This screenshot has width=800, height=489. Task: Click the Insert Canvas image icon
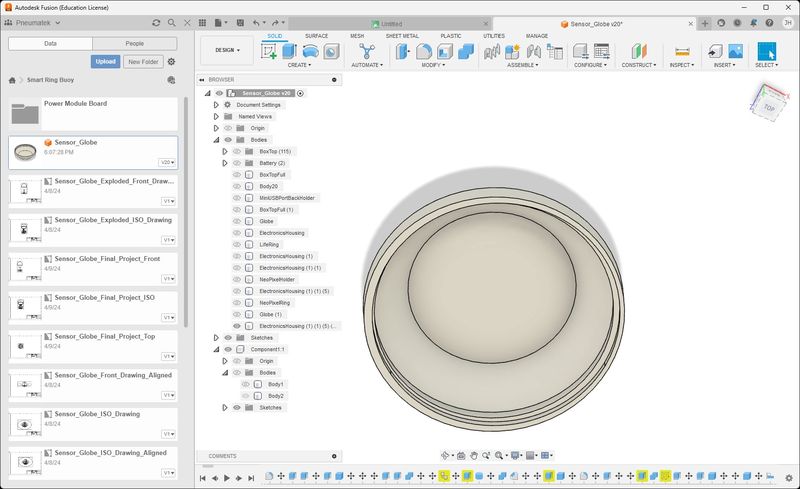[735, 52]
